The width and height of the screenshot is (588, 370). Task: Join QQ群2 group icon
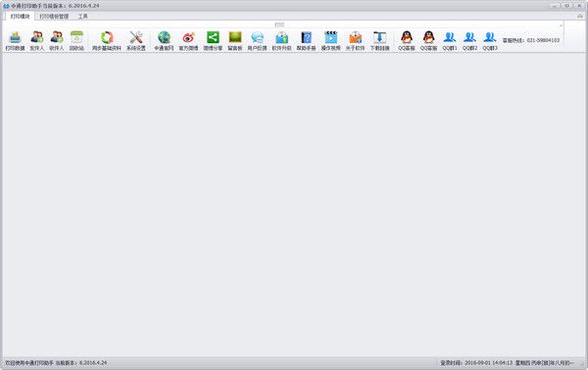coord(469,41)
